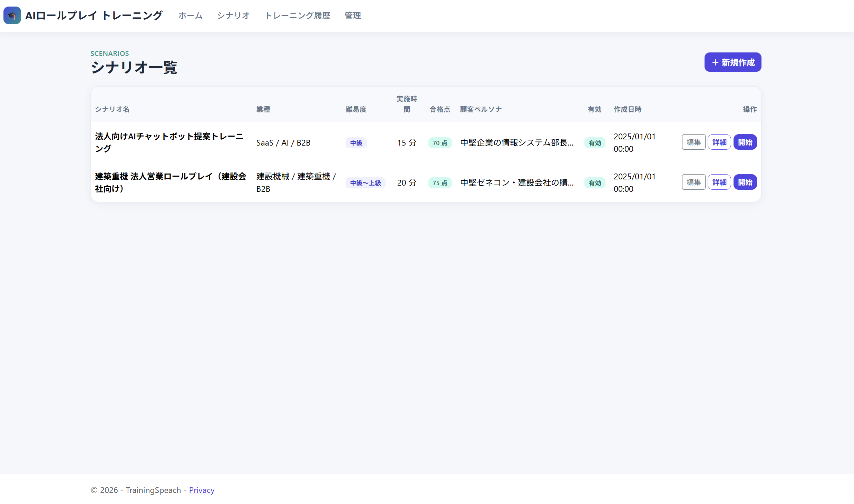The height and width of the screenshot is (504, 854).
Task: Open the 管理 navigation item
Action: (x=353, y=16)
